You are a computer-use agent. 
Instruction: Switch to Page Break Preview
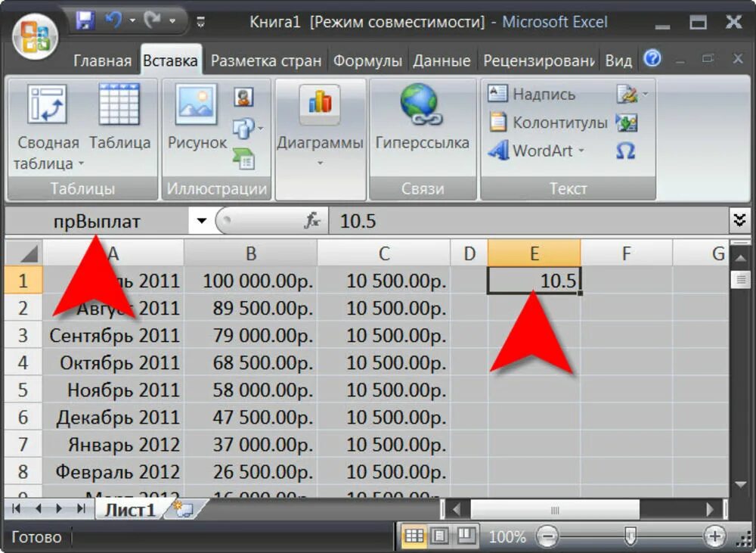(465, 536)
